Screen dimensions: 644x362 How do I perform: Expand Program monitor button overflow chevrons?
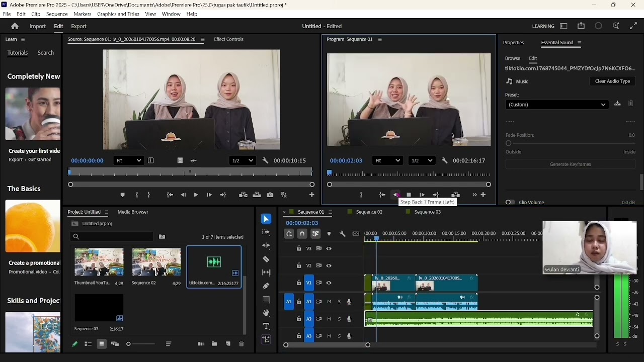click(474, 195)
